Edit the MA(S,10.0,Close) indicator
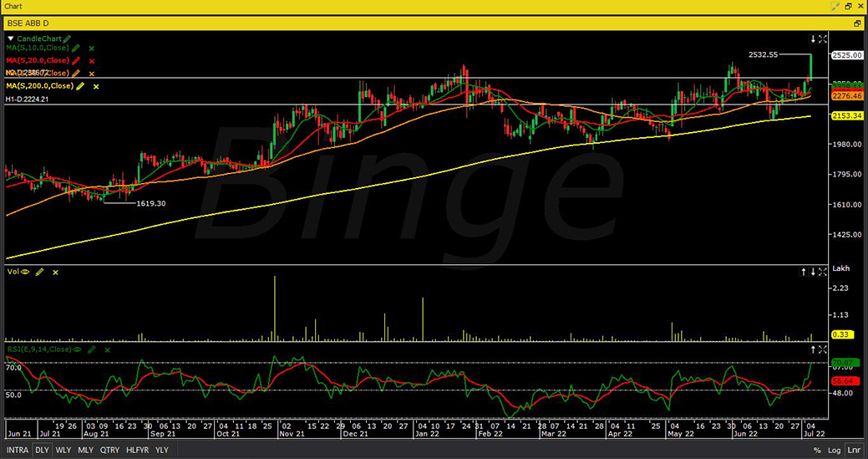The image size is (868, 459). [x=76, y=48]
